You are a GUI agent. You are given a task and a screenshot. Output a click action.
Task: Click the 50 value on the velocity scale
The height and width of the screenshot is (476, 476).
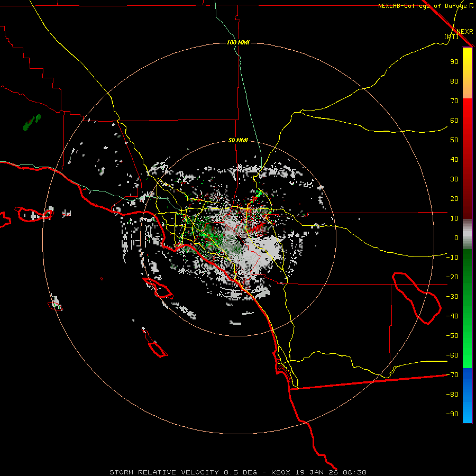pyautogui.click(x=454, y=140)
